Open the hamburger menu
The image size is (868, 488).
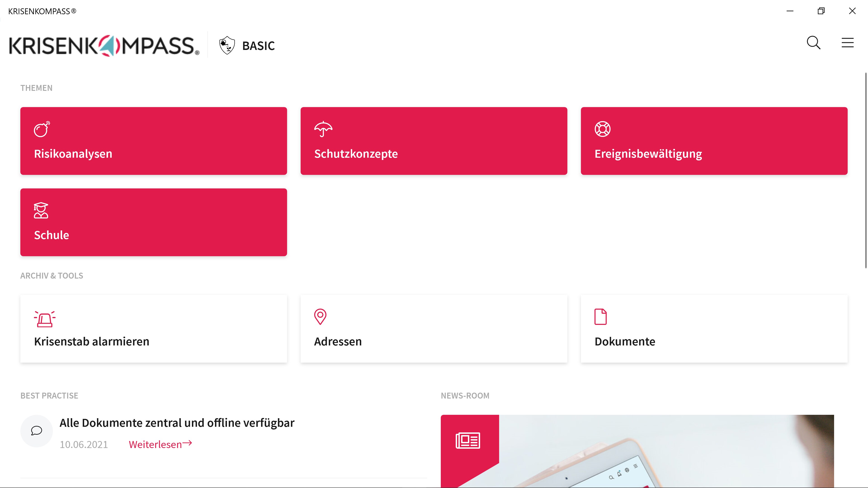(847, 43)
